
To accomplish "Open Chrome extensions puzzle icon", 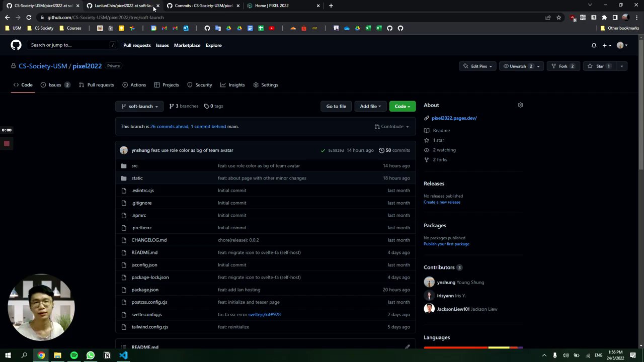I will [604, 18].
